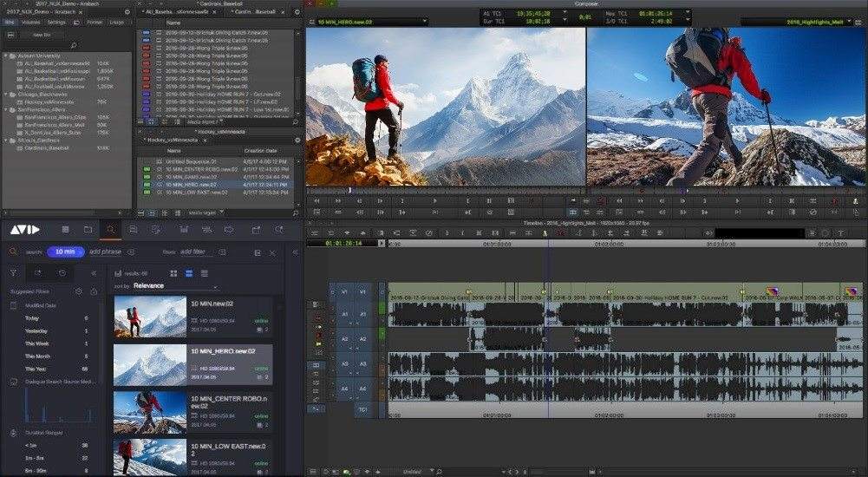This screenshot has height=477, width=868.
Task: Toggle the A3 record track selector
Action: point(363,364)
